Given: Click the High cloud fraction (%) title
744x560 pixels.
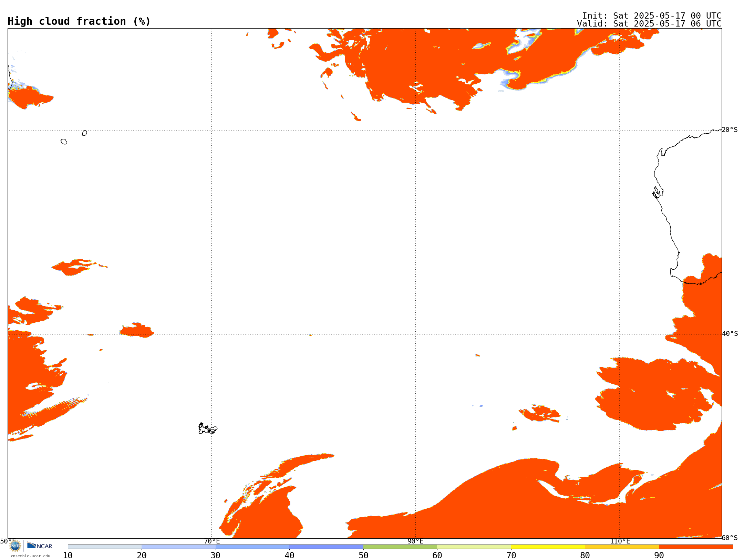Looking at the screenshot, I should pyautogui.click(x=79, y=21).
